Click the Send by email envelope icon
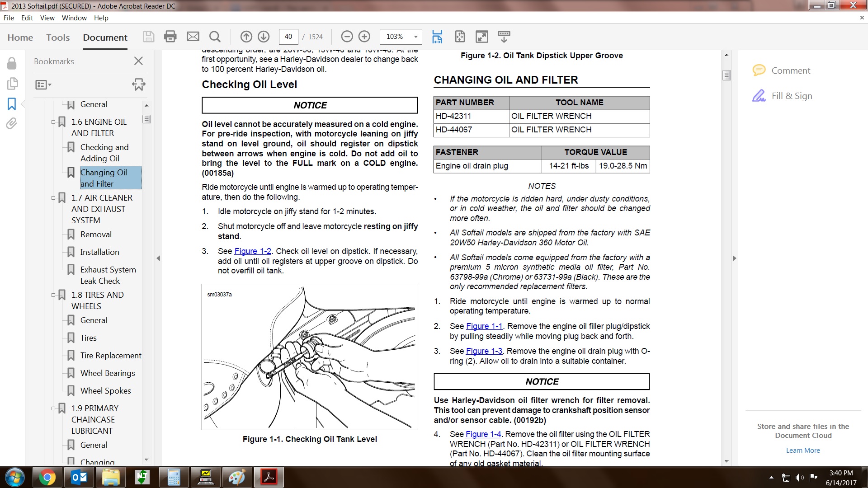The height and width of the screenshot is (488, 868). (x=193, y=37)
